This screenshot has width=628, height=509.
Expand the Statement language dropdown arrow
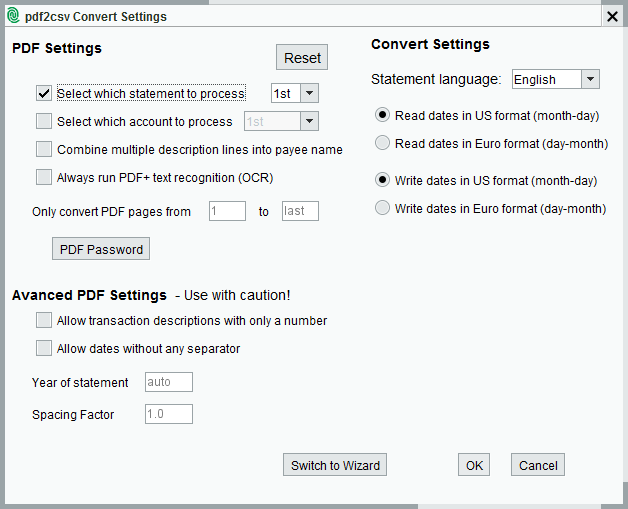tap(590, 79)
